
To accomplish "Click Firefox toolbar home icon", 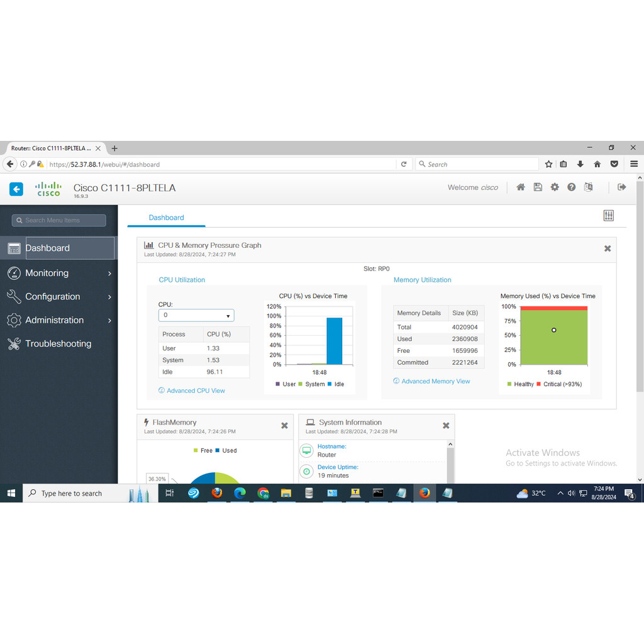I will pyautogui.click(x=597, y=164).
